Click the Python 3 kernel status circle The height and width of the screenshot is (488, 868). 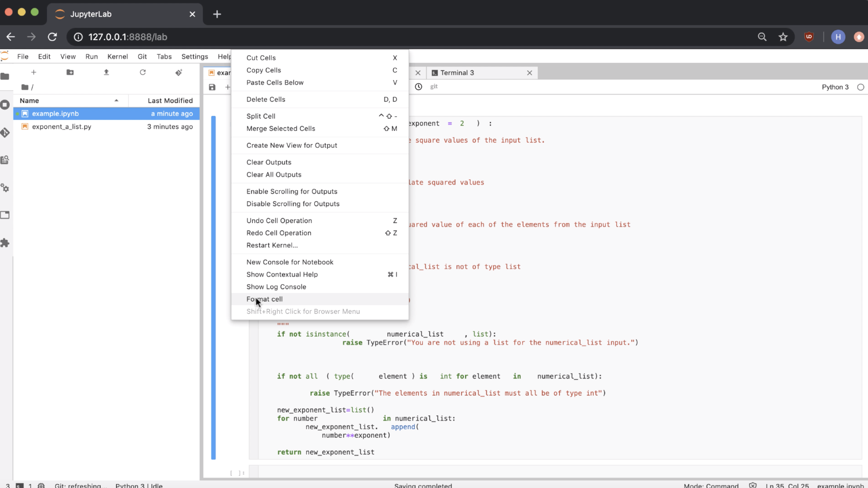point(860,87)
